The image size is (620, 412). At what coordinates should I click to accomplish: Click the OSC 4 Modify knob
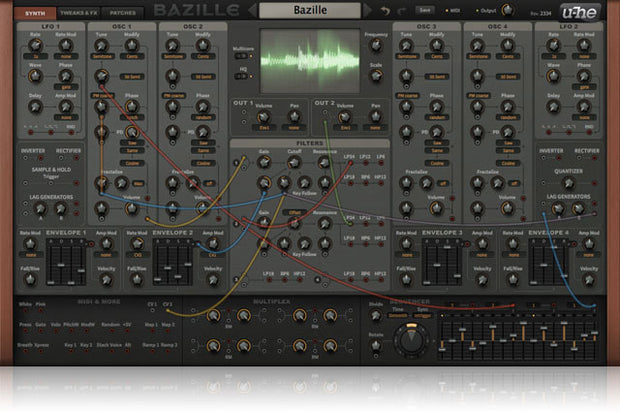pos(507,45)
